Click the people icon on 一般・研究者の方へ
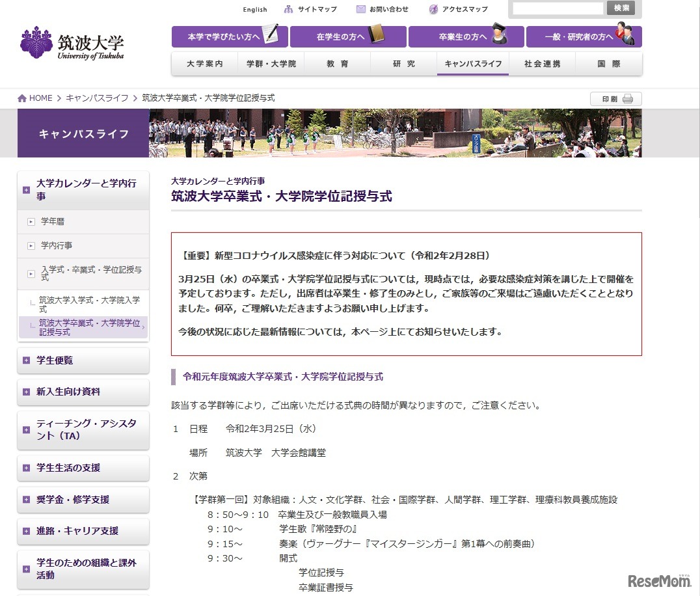Screen dimensions: 700x596 point(623,36)
